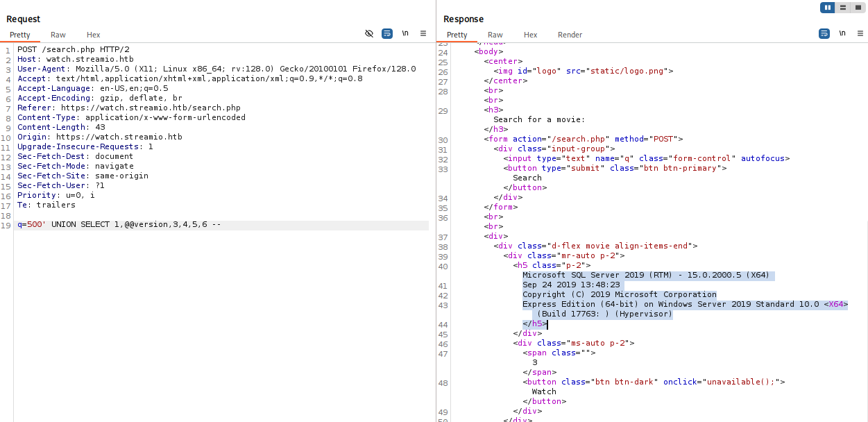The height and width of the screenshot is (422, 868).
Task: Click the 'Sec-Fetch-Mode: navigate' header line
Action: point(76,166)
